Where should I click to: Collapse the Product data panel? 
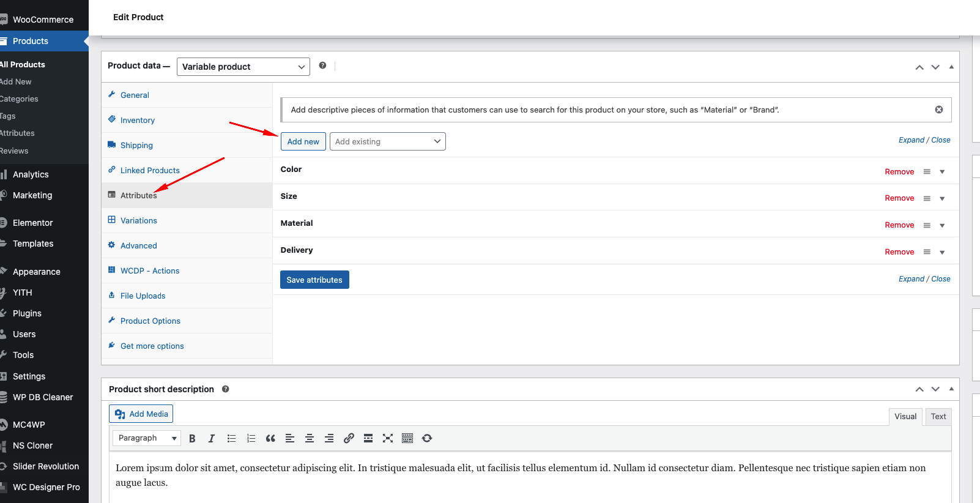[x=951, y=67]
